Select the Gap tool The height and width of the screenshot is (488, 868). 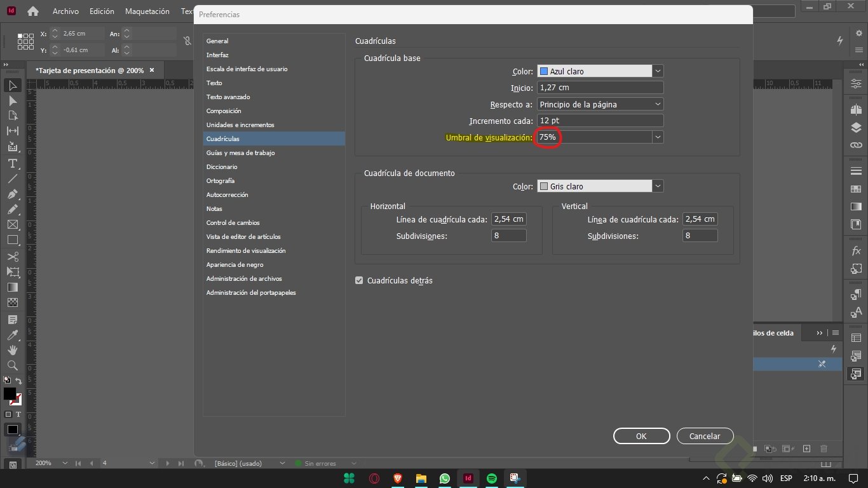tap(13, 131)
